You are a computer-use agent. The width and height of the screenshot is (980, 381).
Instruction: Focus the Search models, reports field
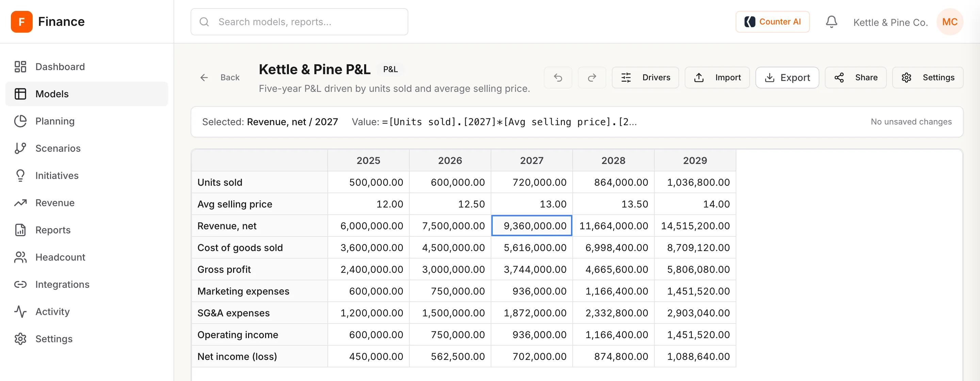click(299, 22)
